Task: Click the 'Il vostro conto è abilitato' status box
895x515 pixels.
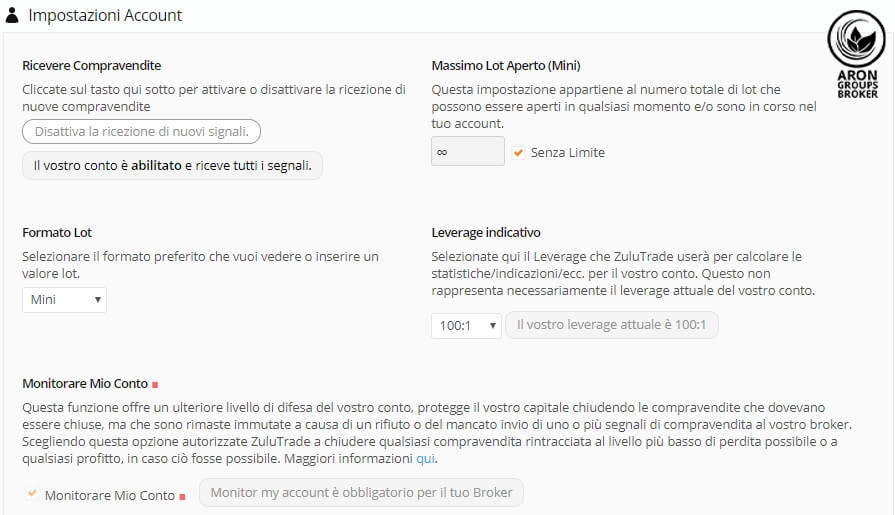Action: [172, 166]
